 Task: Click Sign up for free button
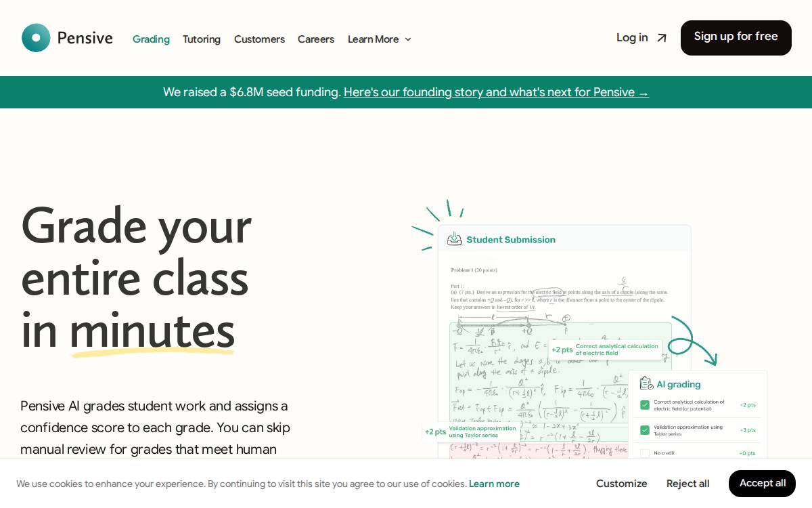coord(736,38)
